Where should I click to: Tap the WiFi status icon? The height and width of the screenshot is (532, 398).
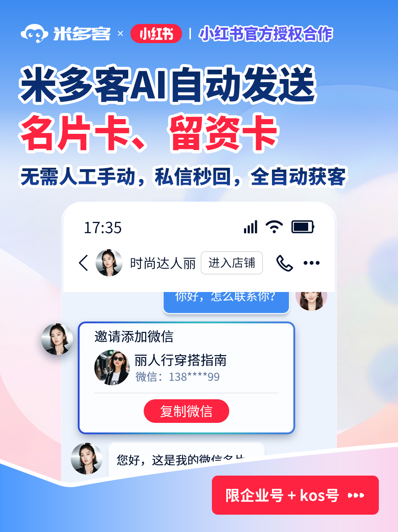click(274, 227)
